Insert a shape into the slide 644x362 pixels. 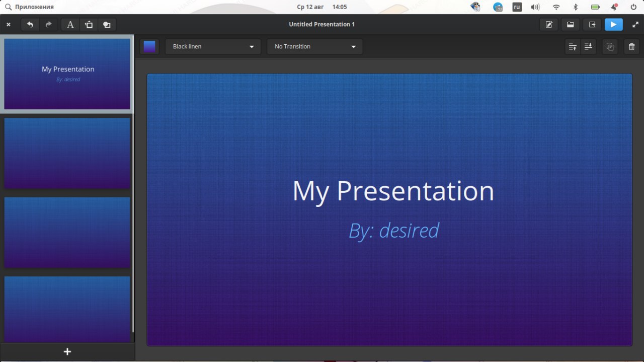click(107, 24)
